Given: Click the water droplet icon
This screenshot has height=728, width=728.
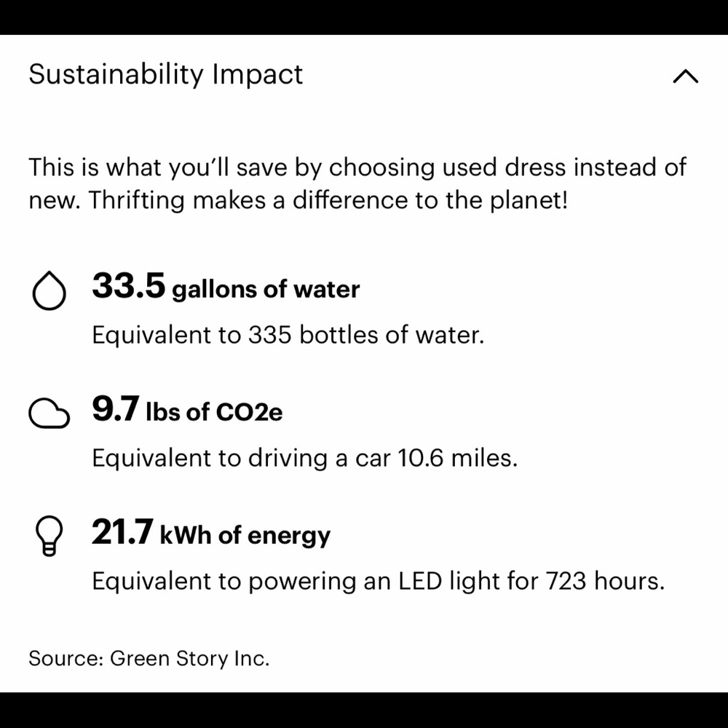Looking at the screenshot, I should click(x=49, y=291).
